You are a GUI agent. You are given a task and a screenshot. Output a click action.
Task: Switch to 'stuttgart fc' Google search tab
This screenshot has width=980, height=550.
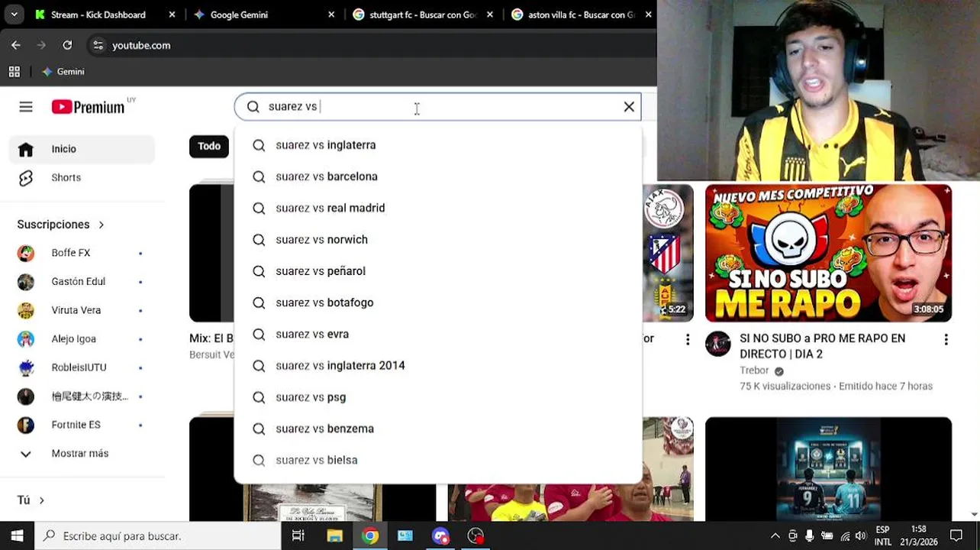point(423,15)
